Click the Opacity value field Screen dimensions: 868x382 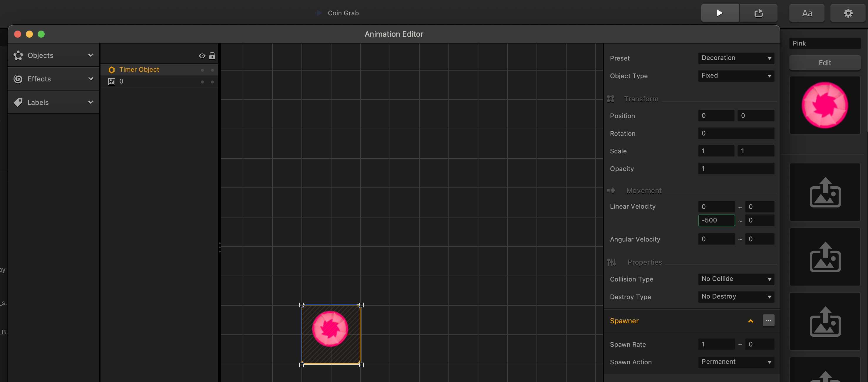pyautogui.click(x=736, y=168)
